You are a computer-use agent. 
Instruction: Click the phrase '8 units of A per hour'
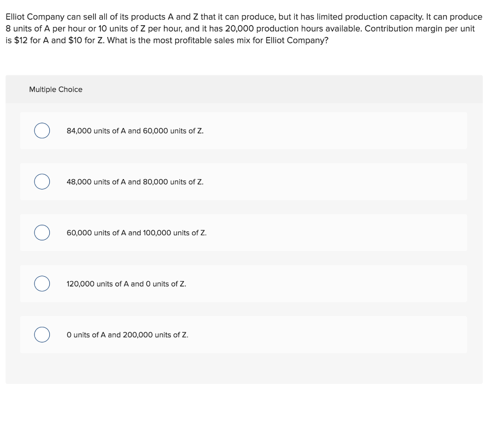tap(41, 29)
